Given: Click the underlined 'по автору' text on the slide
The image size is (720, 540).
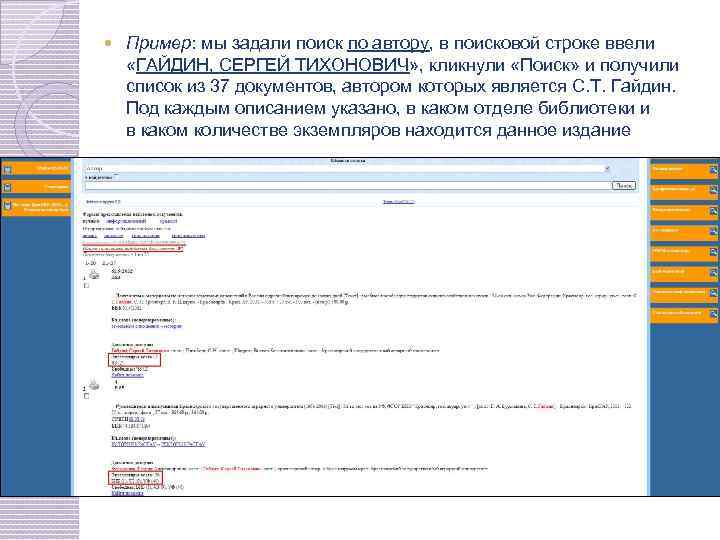Looking at the screenshot, I should [x=388, y=44].
